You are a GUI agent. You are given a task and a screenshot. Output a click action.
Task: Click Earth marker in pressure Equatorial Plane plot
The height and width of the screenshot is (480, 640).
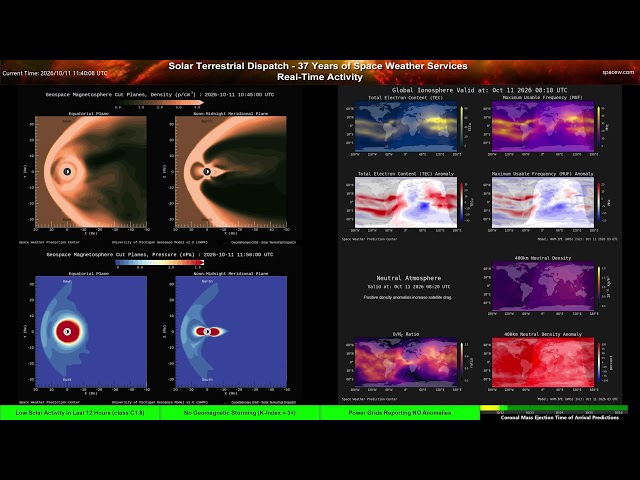[67, 332]
